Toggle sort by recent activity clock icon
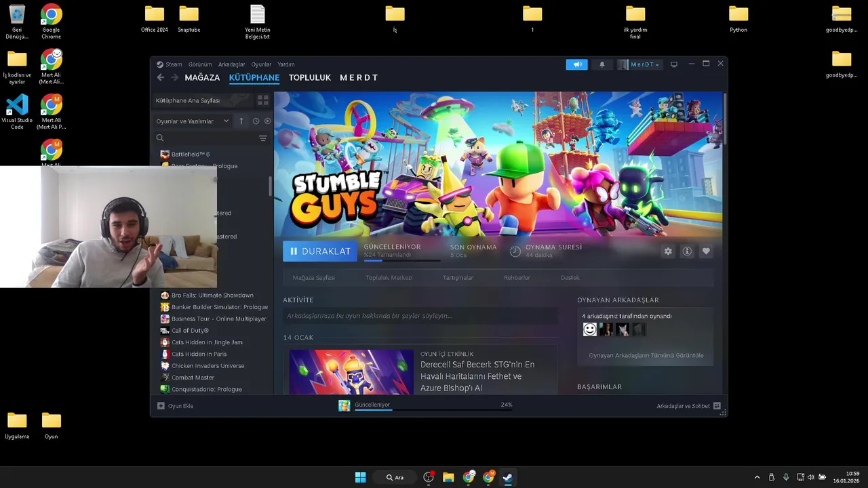This screenshot has width=868, height=488. (x=256, y=121)
